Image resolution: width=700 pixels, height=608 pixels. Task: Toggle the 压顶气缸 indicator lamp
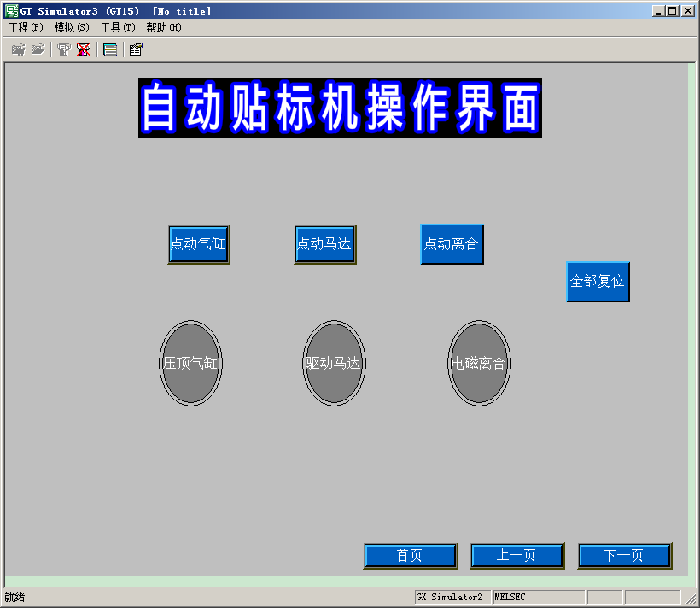click(190, 363)
